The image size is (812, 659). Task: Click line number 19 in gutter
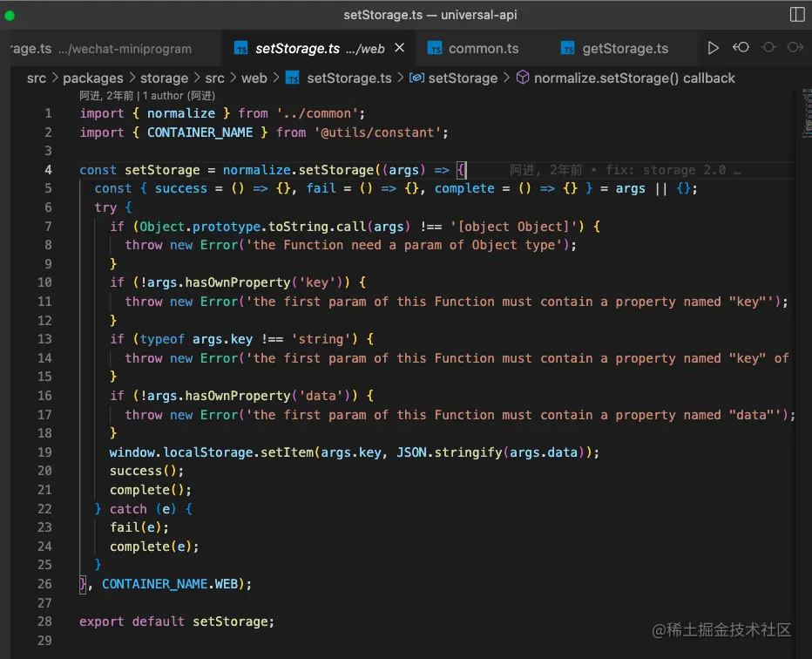(44, 452)
